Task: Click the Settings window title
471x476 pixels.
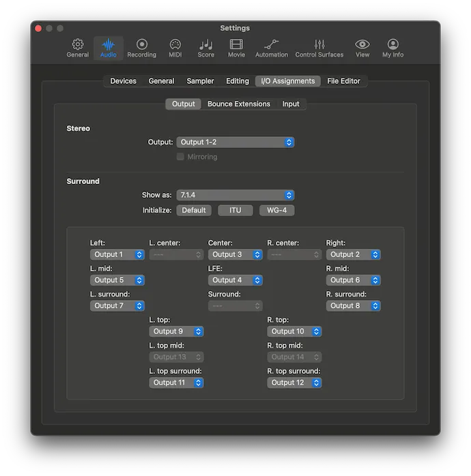Action: (235, 28)
